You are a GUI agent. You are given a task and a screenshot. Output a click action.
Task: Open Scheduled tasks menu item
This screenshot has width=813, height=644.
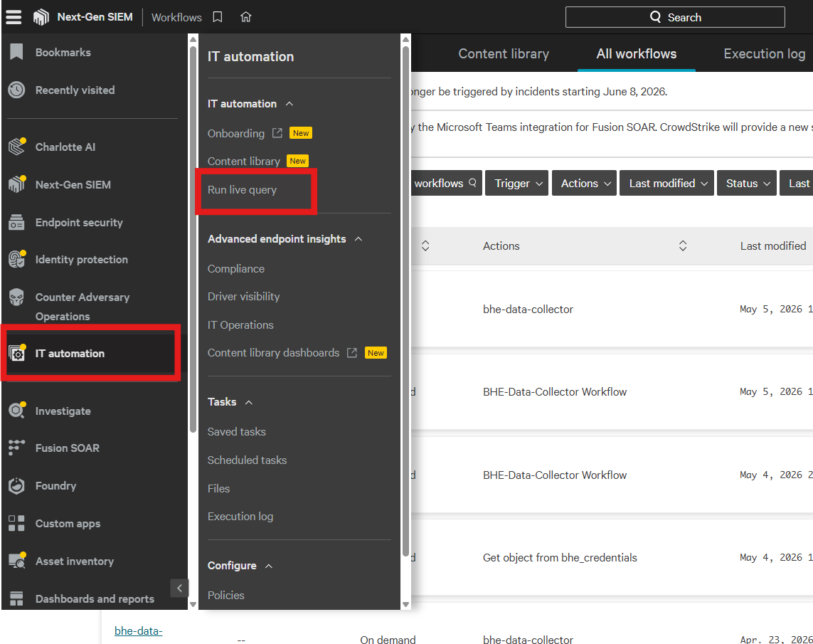[247, 460]
